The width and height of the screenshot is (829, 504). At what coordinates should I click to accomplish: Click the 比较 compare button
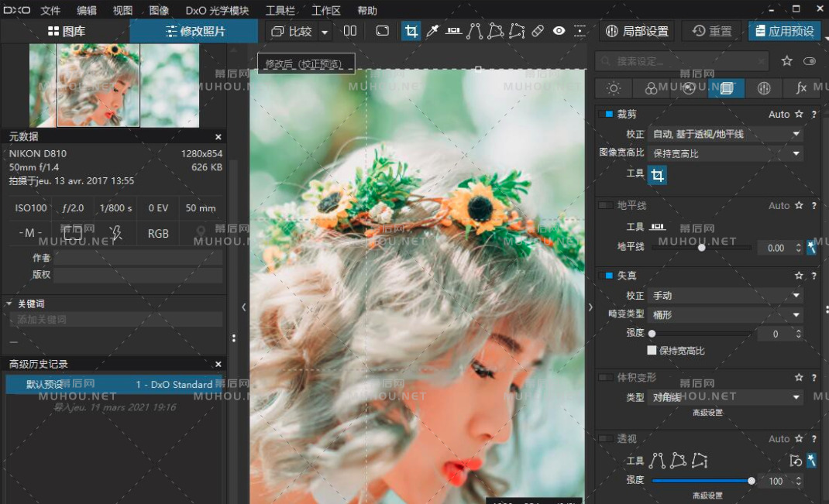click(x=292, y=32)
